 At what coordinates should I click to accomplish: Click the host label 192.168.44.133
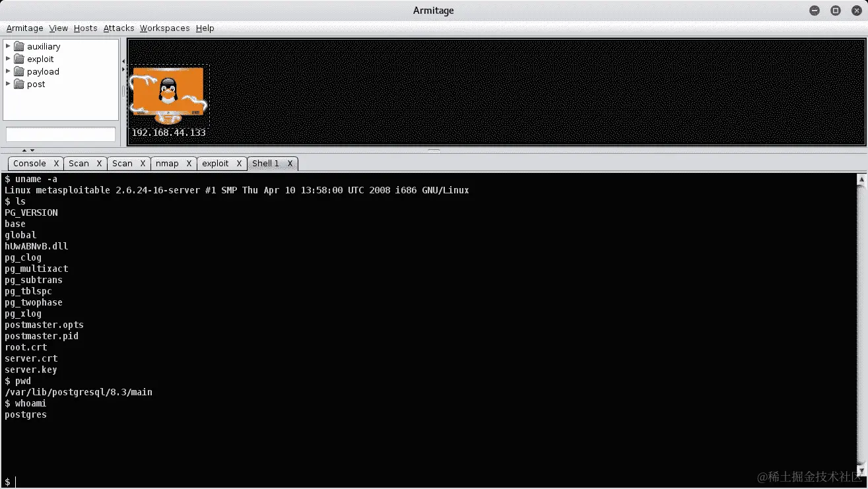[x=168, y=133]
